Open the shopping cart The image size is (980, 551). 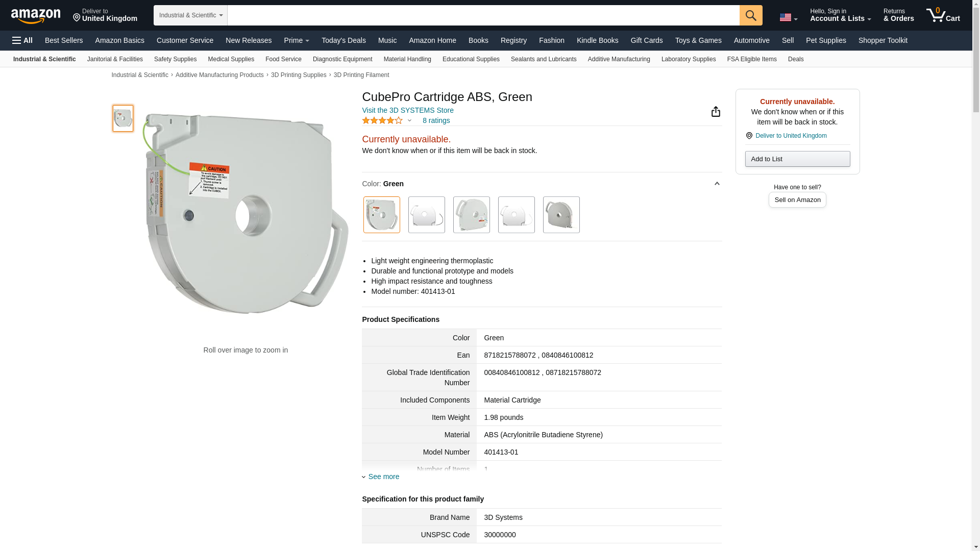(943, 15)
